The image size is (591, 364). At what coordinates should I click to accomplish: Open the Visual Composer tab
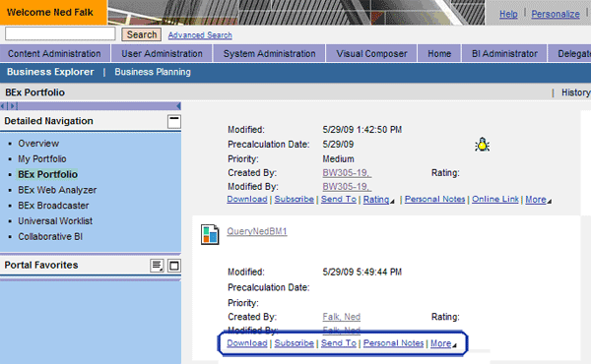pos(371,53)
